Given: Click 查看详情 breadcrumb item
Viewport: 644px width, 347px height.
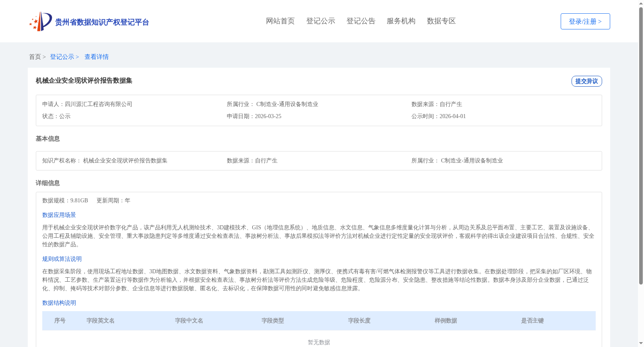Looking at the screenshot, I should click(97, 57).
